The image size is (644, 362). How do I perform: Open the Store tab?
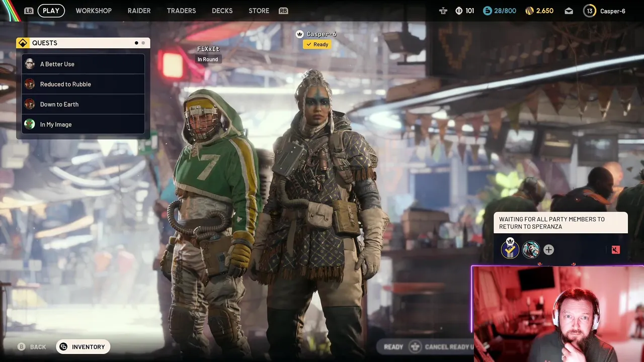(x=259, y=11)
